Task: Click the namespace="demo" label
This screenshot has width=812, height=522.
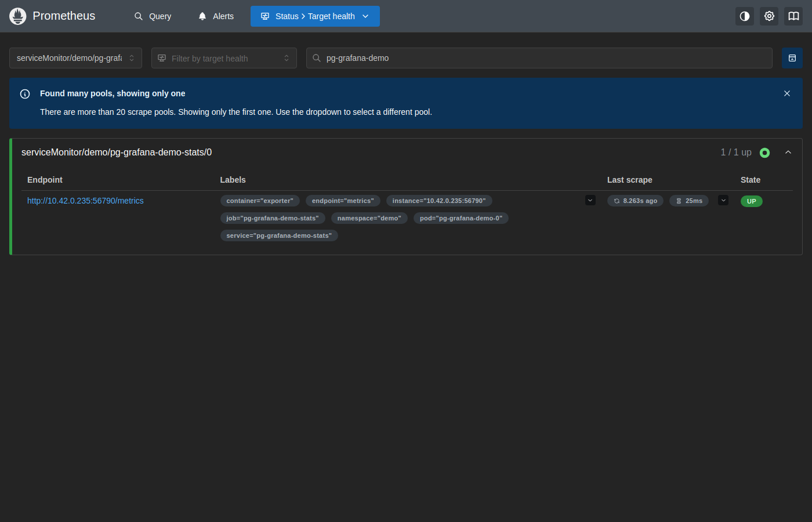Action: 369,218
